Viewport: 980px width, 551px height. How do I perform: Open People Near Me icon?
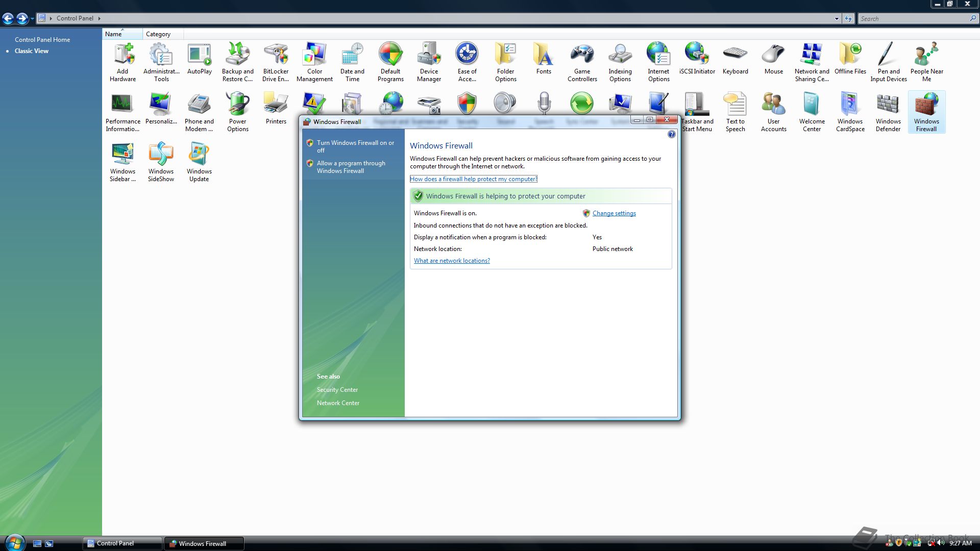[x=927, y=62]
